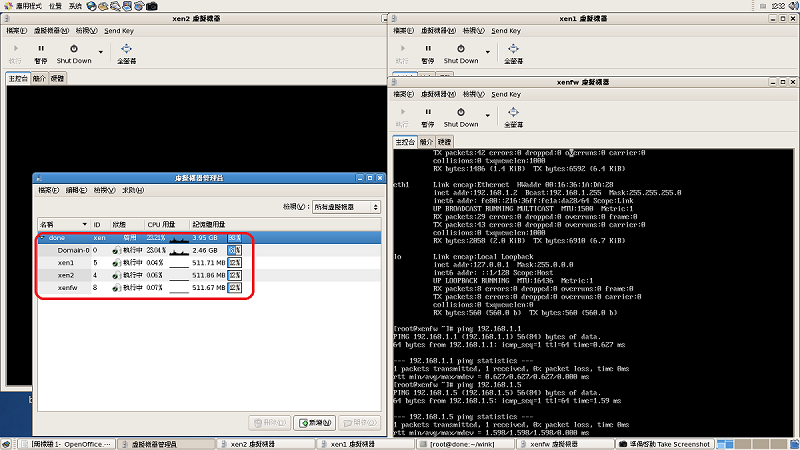This screenshot has width=800, height=450.
Task: Pause the xenfw virtual machine
Action: (428, 117)
